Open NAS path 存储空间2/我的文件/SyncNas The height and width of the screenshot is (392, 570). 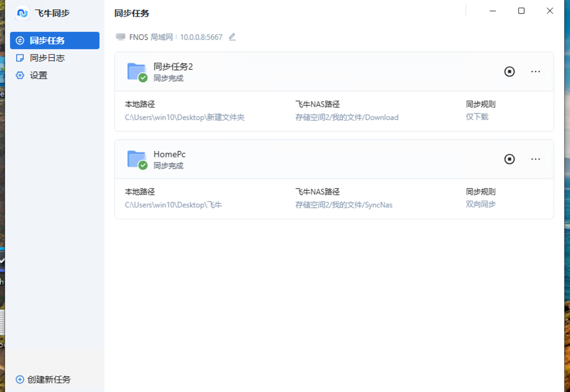(344, 205)
